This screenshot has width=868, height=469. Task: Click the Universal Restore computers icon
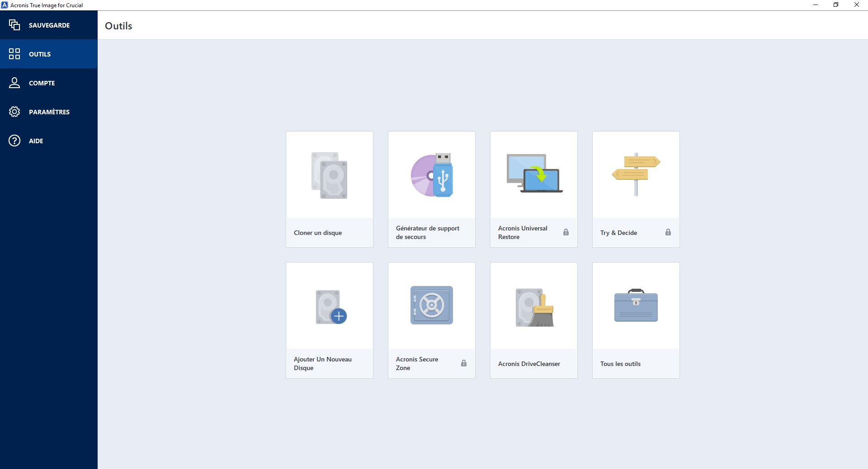tap(534, 174)
